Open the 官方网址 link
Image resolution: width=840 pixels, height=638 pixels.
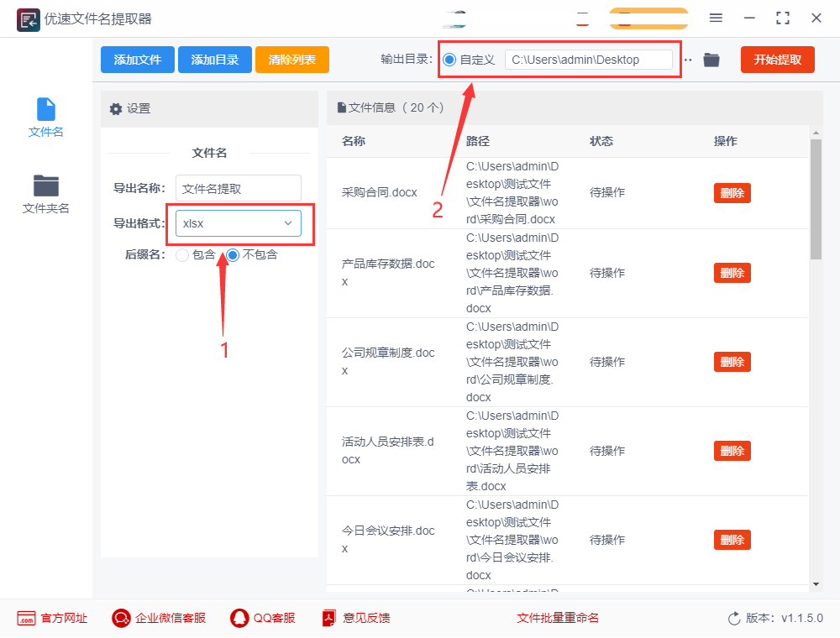[52, 618]
